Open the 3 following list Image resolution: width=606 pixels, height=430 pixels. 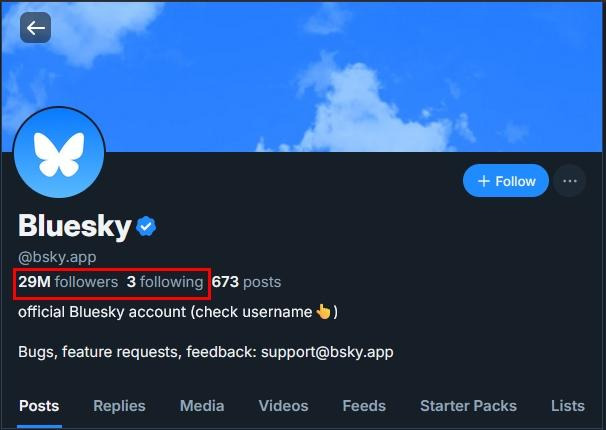coord(165,282)
